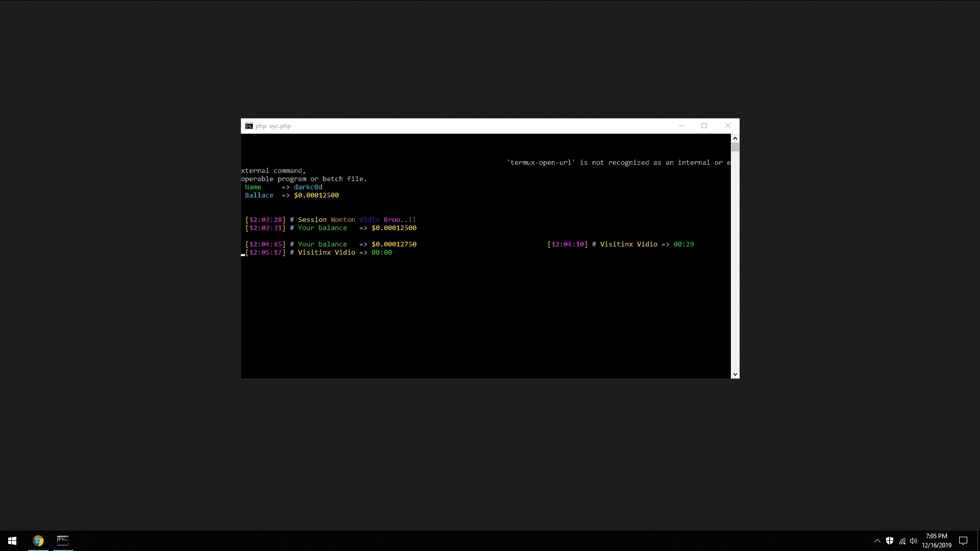This screenshot has height=551, width=980.
Task: Click the countdown value '00:29'
Action: 684,244
